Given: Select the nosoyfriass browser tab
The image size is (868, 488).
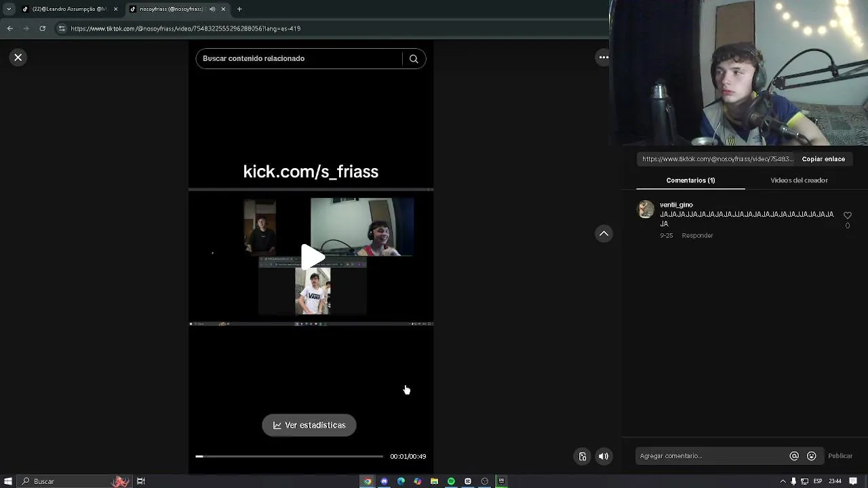Looking at the screenshot, I should pyautogui.click(x=171, y=9).
